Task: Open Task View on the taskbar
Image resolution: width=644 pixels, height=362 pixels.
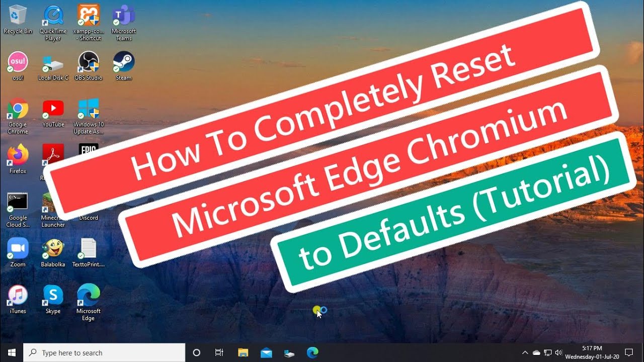Action: (x=219, y=352)
